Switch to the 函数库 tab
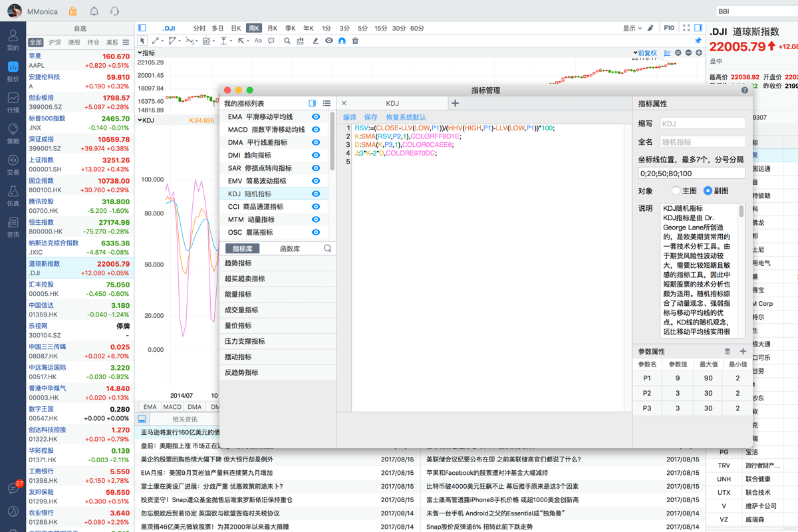The width and height of the screenshot is (798, 532). pyautogui.click(x=290, y=249)
